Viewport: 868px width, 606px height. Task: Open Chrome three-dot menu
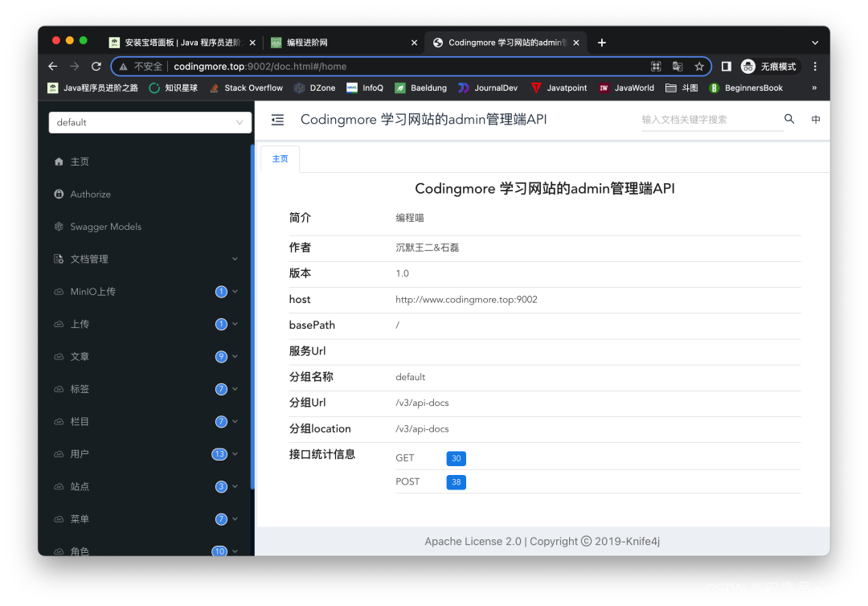point(815,67)
